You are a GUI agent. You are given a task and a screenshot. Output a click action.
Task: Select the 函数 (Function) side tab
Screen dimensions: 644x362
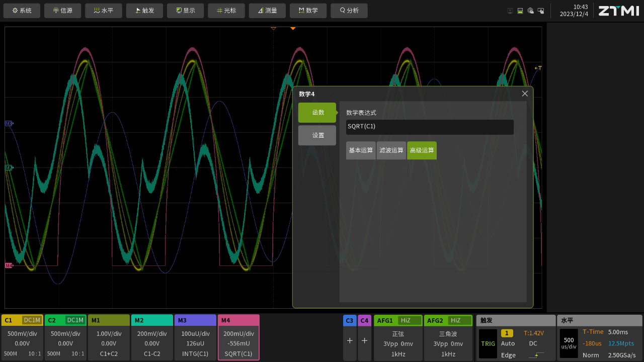pos(317,113)
